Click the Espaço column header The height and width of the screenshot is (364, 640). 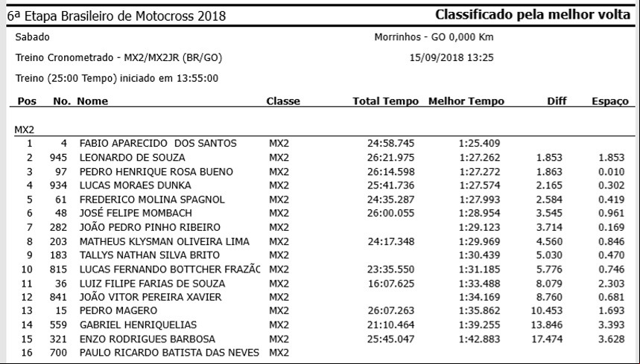coord(610,101)
